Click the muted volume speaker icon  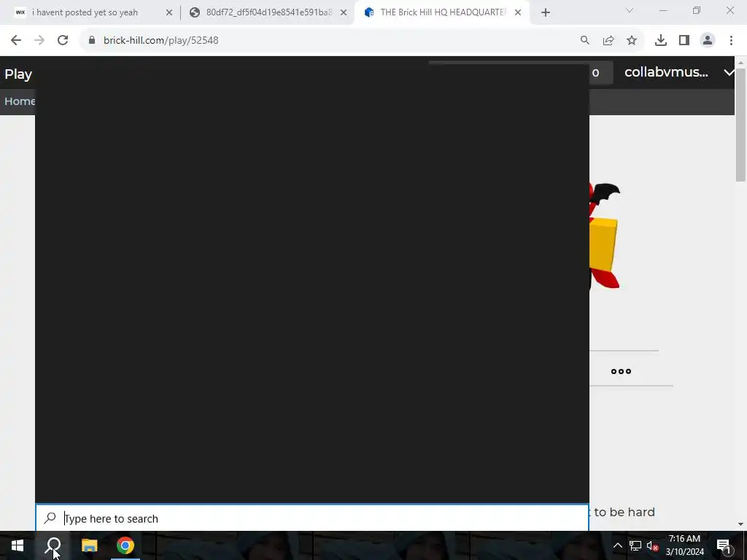(x=652, y=545)
